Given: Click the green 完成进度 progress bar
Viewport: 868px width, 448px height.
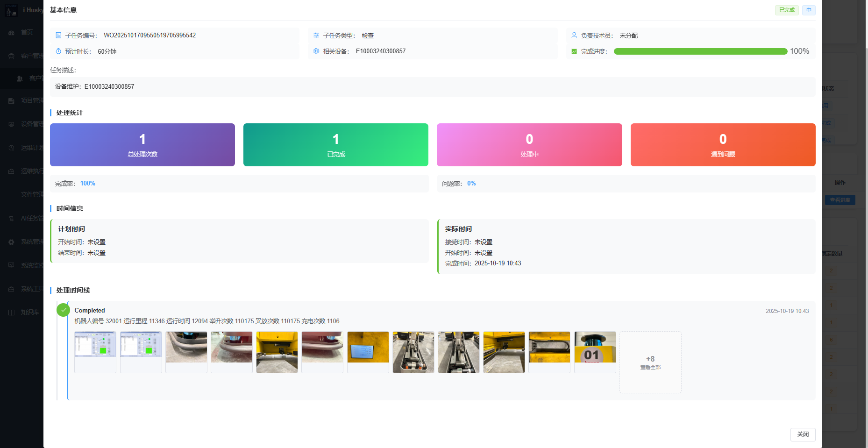Looking at the screenshot, I should (x=700, y=51).
